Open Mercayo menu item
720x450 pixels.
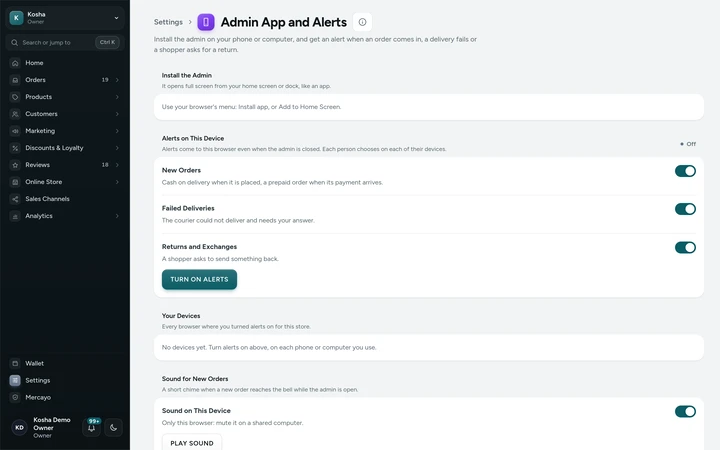65,397
